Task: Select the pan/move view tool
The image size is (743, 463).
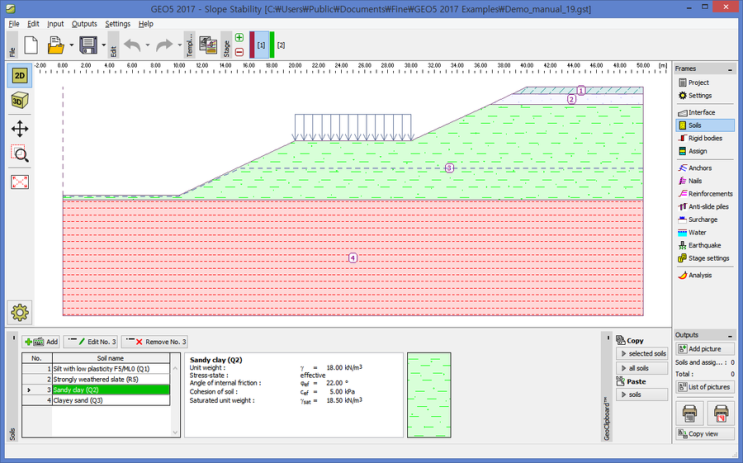Action: click(x=19, y=128)
